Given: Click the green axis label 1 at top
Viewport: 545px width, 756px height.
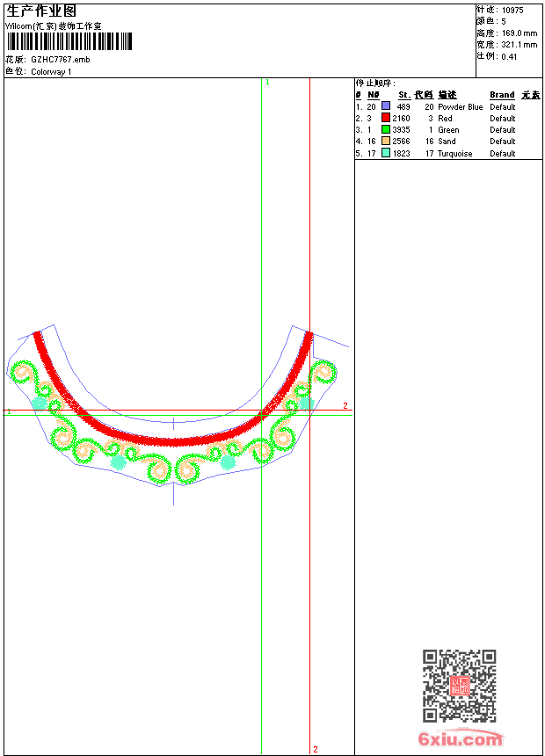Looking at the screenshot, I should (268, 83).
